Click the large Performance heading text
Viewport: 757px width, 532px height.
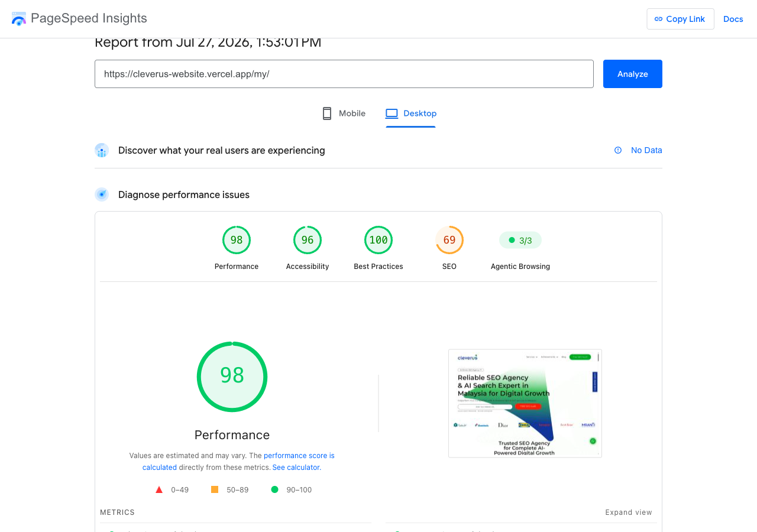click(x=232, y=435)
